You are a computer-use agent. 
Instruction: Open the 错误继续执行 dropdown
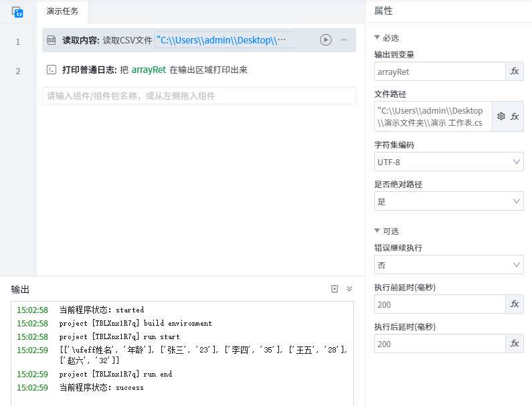tap(448, 266)
